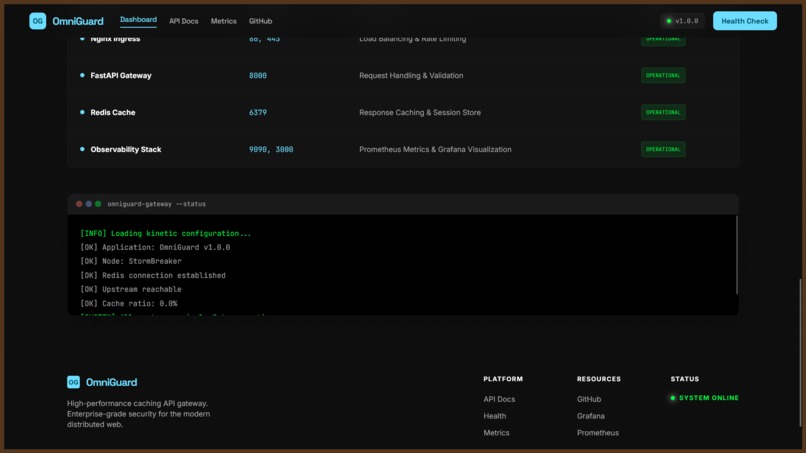This screenshot has height=453, width=806.
Task: Open the Metrics nav item
Action: tap(224, 21)
